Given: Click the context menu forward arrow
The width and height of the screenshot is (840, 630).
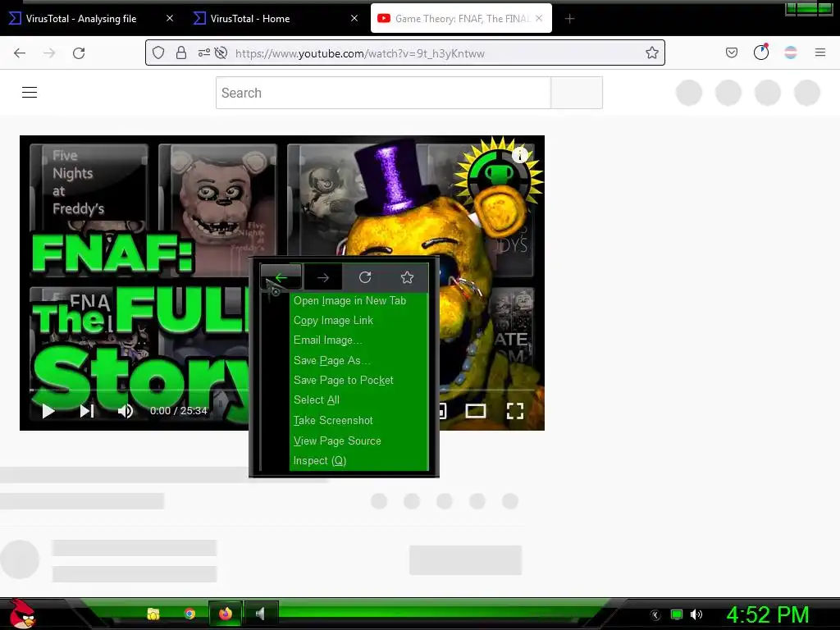Looking at the screenshot, I should [x=323, y=277].
